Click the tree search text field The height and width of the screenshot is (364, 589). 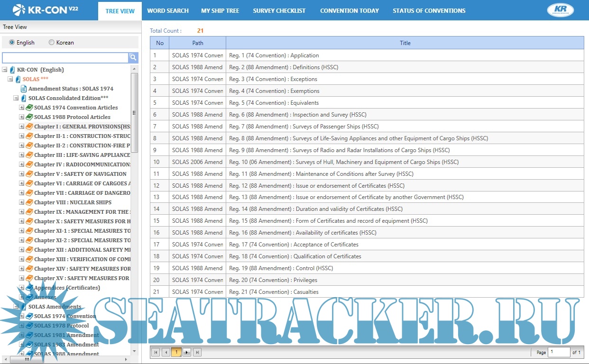[x=65, y=58]
